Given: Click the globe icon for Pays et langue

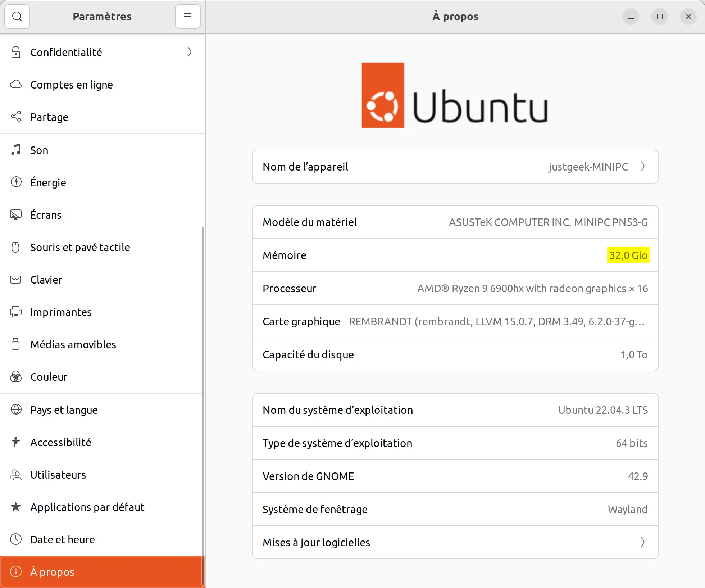Looking at the screenshot, I should 16,410.
